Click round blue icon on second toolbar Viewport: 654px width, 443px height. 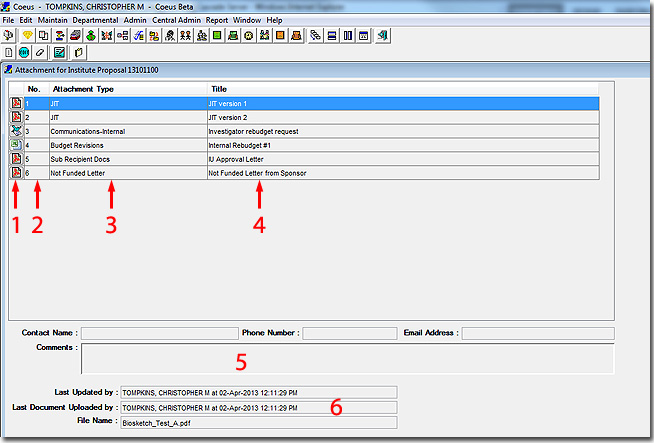pyautogui.click(x=24, y=52)
